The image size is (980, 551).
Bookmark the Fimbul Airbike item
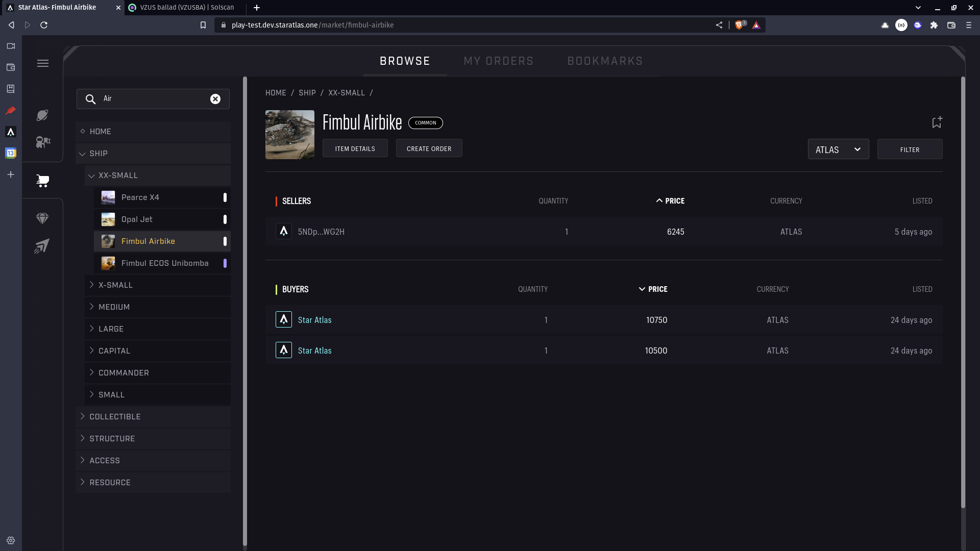(937, 122)
